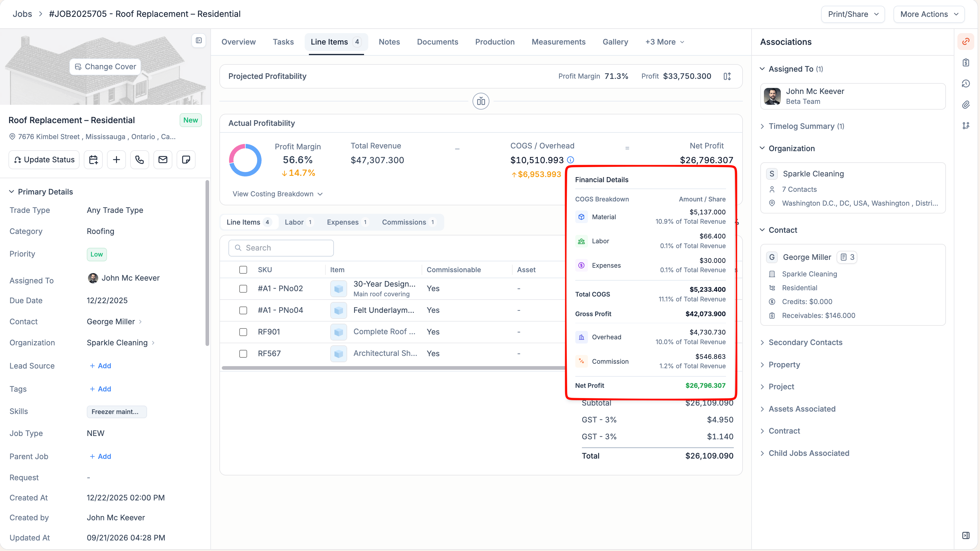Expand View Costing Breakdown
Image resolution: width=980 pixels, height=551 pixels.
point(277,194)
